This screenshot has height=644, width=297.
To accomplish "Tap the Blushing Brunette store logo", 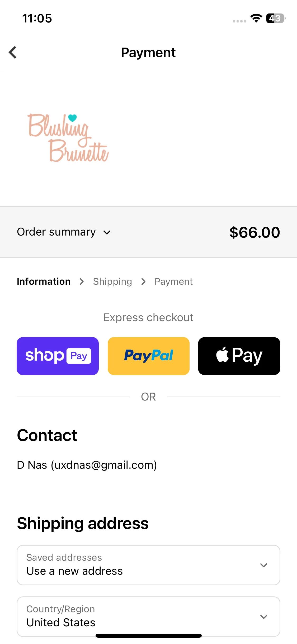I will 68,138.
